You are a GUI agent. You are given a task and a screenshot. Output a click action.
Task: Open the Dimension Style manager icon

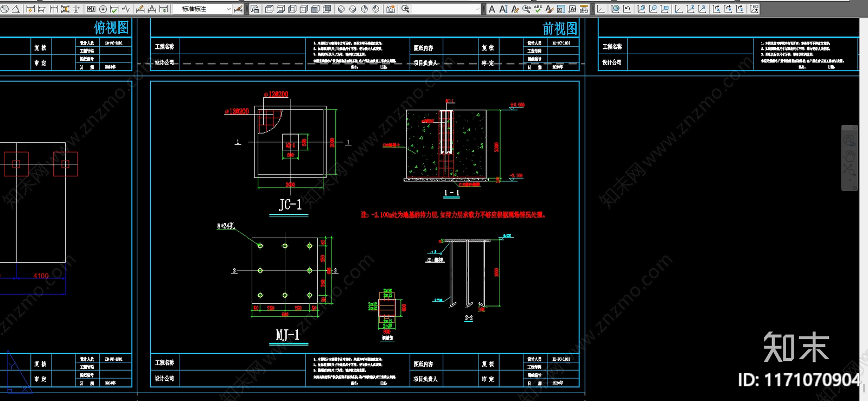click(238, 9)
